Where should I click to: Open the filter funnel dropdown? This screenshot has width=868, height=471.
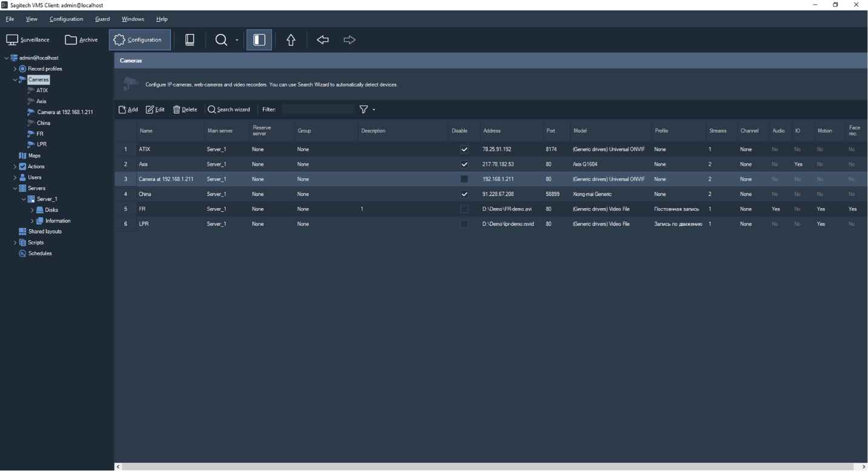(x=367, y=110)
